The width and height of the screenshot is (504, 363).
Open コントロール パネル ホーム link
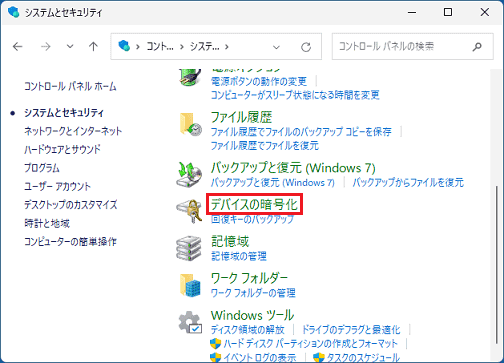click(70, 87)
